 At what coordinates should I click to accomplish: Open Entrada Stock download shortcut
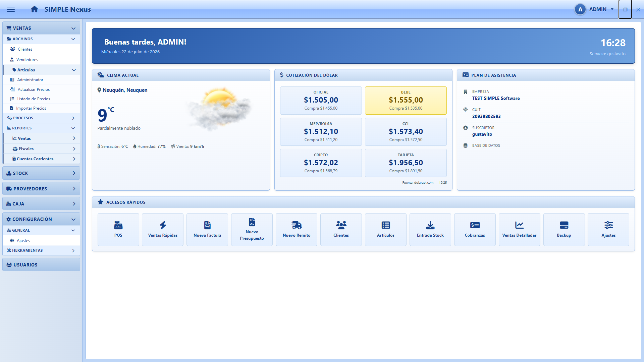(430, 230)
